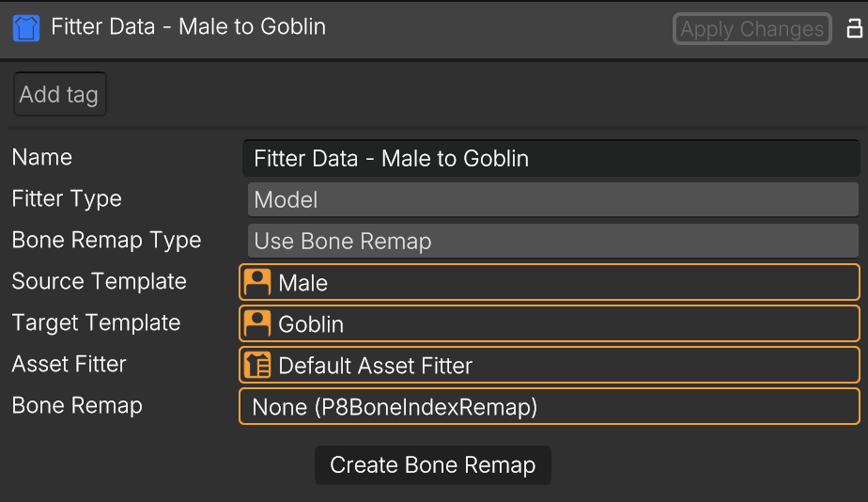Select the Target Template field with Goblin
This screenshot has height=502, width=868.
[550, 323]
